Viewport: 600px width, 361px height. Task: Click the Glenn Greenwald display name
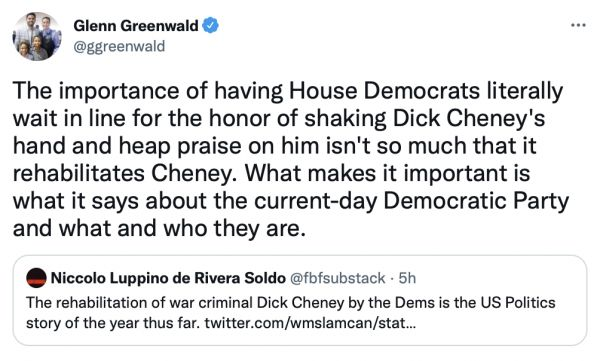(x=136, y=26)
